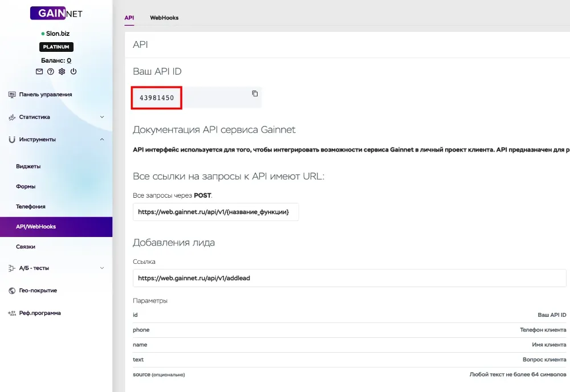570x392 pixels.
Task: Go to Панель управления dashboard
Action: pos(45,95)
